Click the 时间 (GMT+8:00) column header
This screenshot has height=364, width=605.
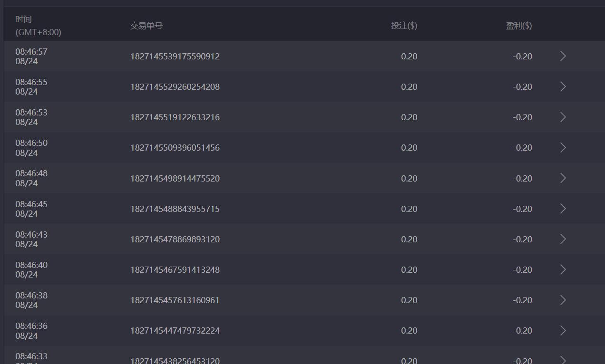click(x=38, y=26)
